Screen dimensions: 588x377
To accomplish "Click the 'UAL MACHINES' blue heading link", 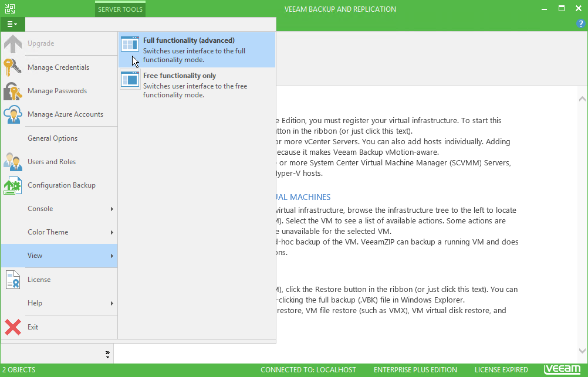I will tap(303, 197).
